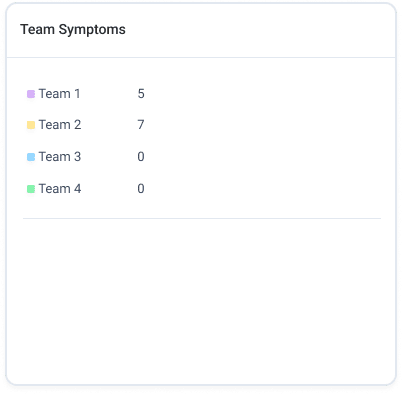
Task: Toggle the Team 1 legend label
Action: click(59, 94)
